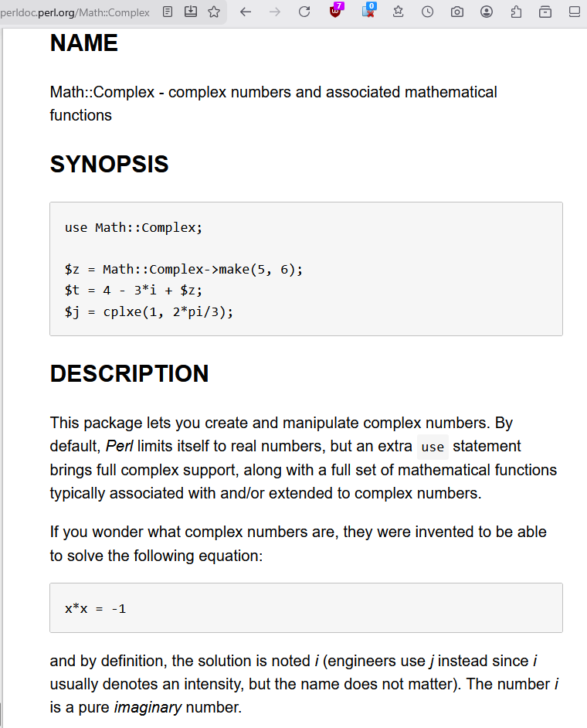The image size is (587, 728).
Task: Click the DESCRIPTION section heading
Action: click(x=129, y=373)
